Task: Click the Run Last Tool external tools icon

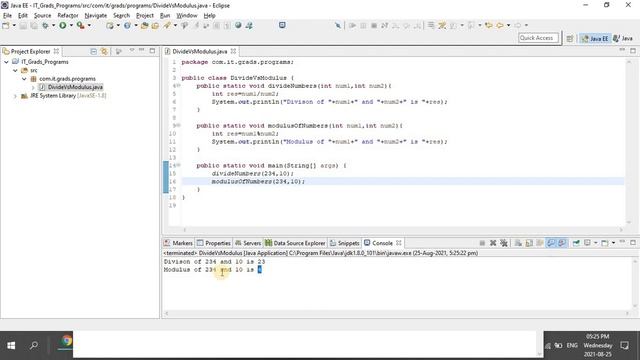Action: (x=81, y=25)
